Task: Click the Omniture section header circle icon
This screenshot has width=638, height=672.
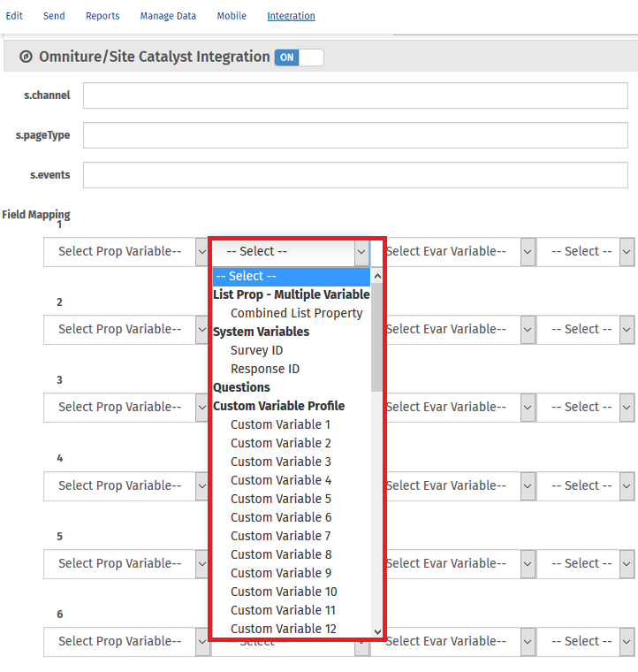Action: 26,57
